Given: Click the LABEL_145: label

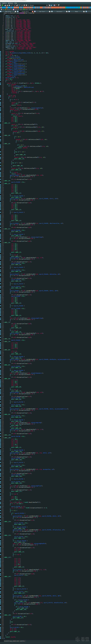Looking at the screenshot, I should 8,615.
